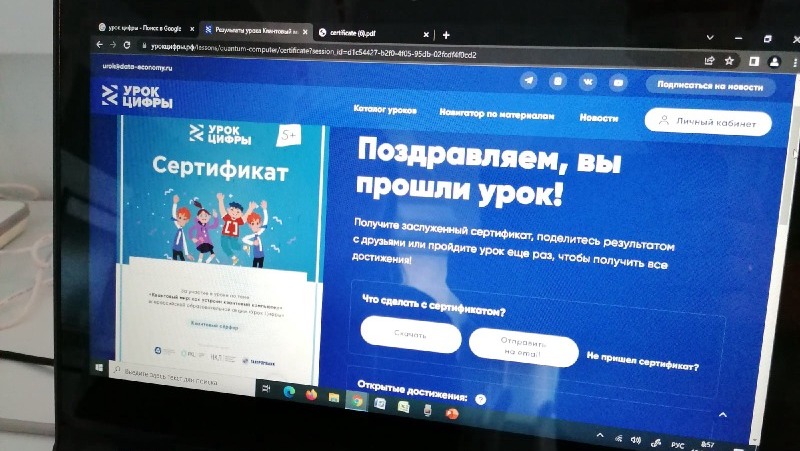
Task: Open Task View in the taskbar
Action: click(266, 389)
